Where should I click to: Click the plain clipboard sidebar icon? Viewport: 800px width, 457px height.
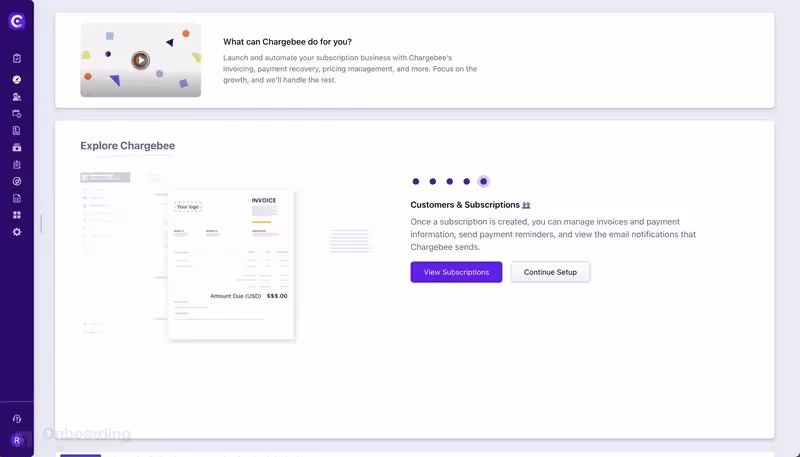click(x=17, y=165)
